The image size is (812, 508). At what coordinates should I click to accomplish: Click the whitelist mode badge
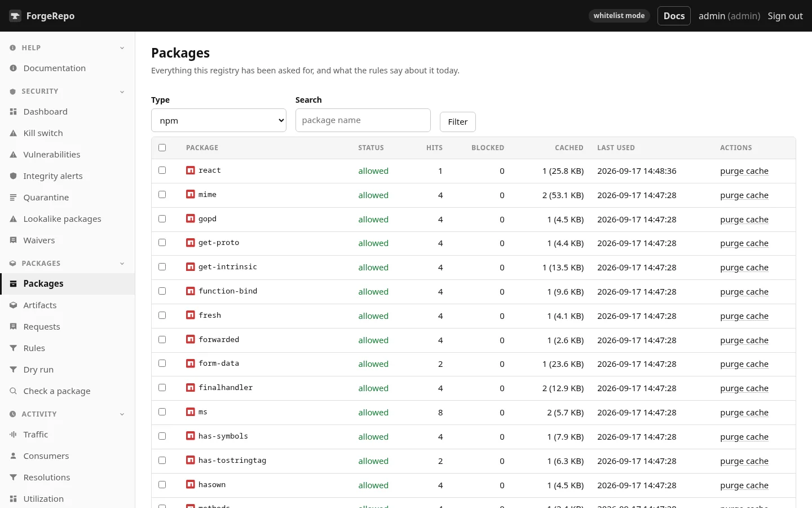[x=619, y=16]
